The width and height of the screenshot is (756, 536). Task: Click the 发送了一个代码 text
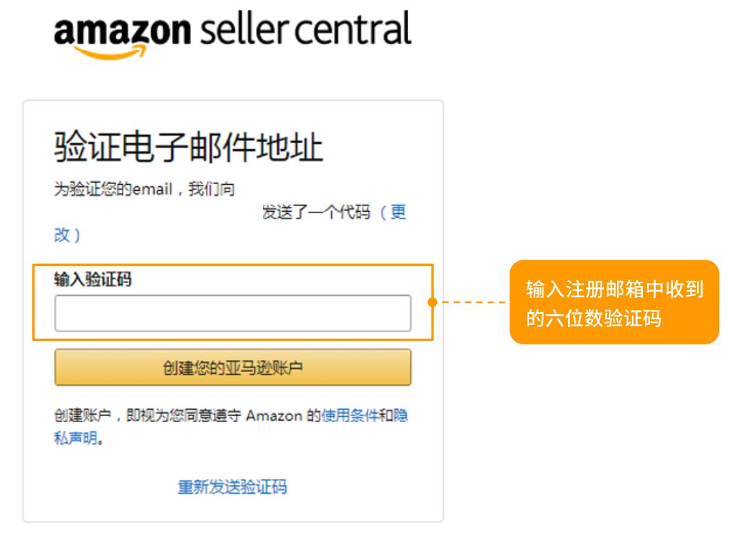(x=316, y=212)
